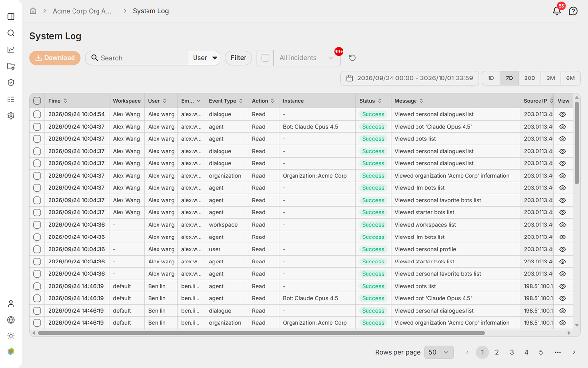This screenshot has height=368, width=588.
Task: Open the User search-field dropdown
Action: click(205, 58)
